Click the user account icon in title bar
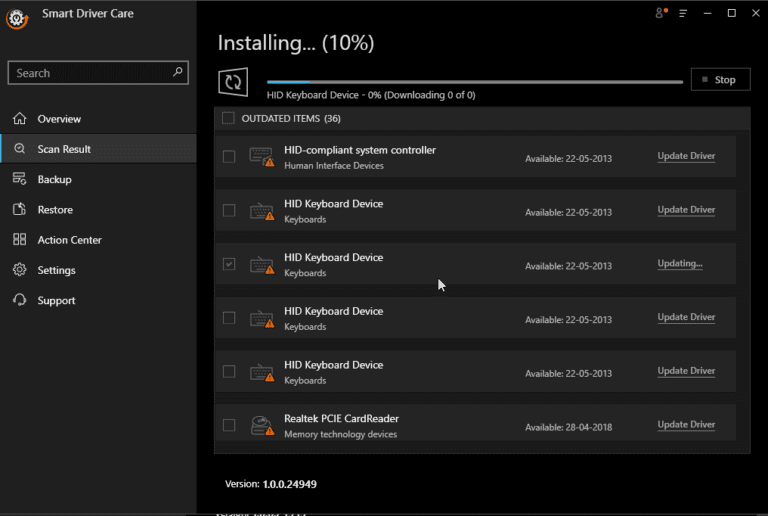 (x=660, y=13)
